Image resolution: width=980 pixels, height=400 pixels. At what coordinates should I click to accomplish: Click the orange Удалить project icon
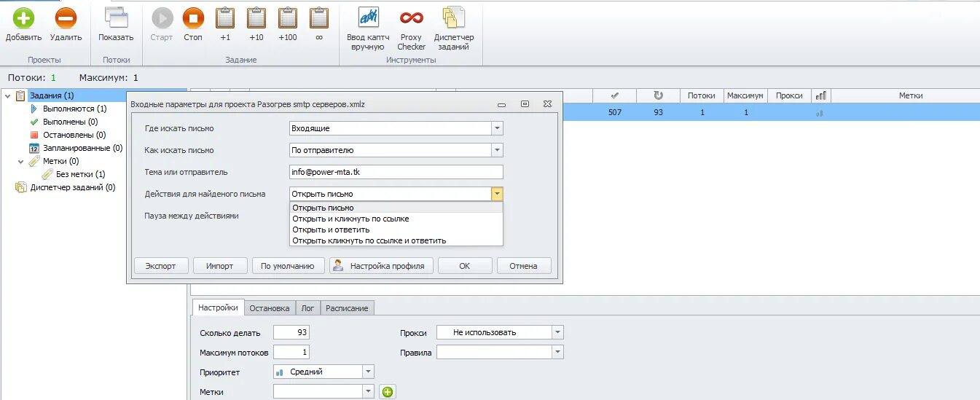pos(66,18)
